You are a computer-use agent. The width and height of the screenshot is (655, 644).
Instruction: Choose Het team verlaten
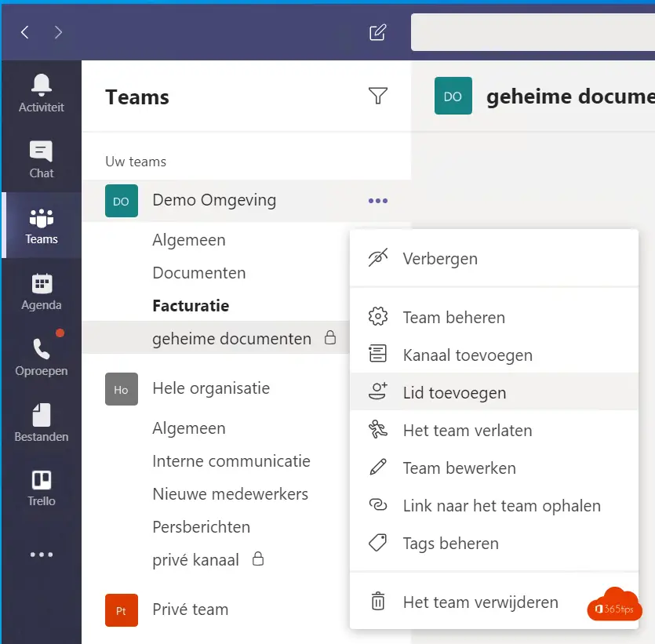click(x=494, y=430)
